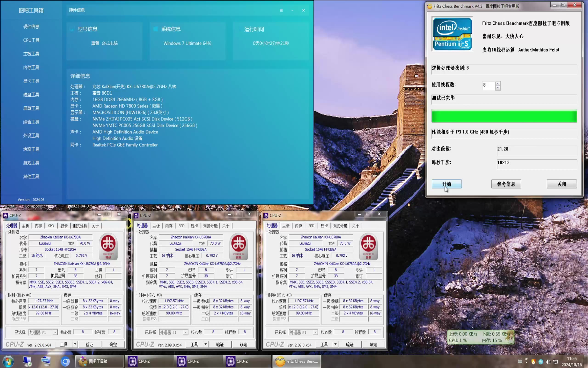Decrease thread count with down spinner arrow
588x368 pixels.
[x=497, y=88]
